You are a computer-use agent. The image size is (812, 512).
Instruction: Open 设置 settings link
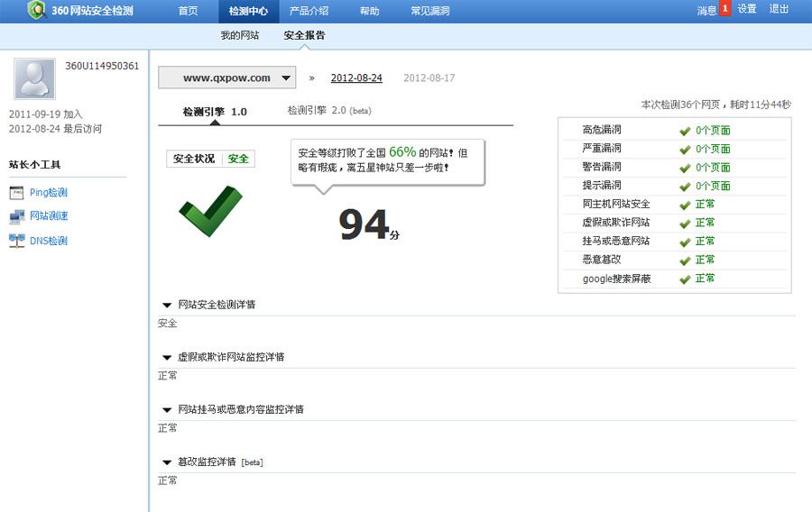pos(747,9)
